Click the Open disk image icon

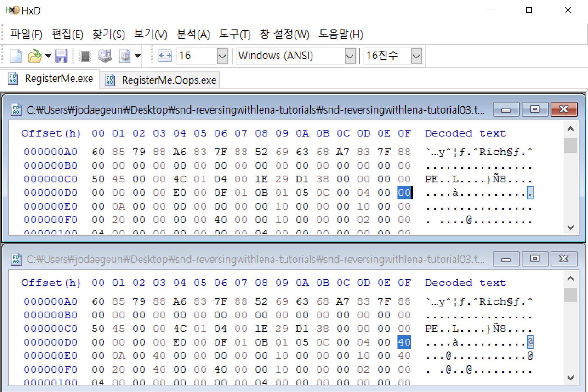(125, 56)
